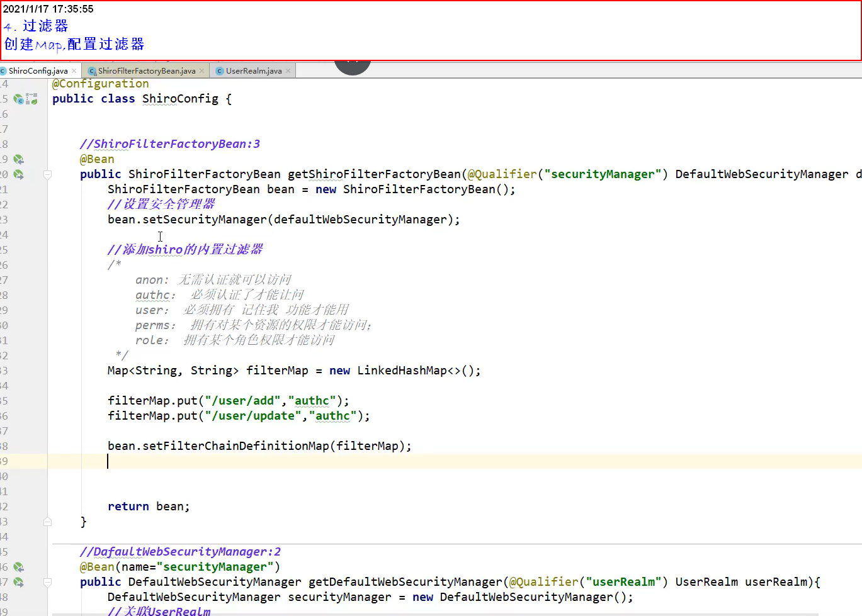Open the ShiroFilterFactoryBean.java tab
The width and height of the screenshot is (862, 616).
pyautogui.click(x=147, y=71)
